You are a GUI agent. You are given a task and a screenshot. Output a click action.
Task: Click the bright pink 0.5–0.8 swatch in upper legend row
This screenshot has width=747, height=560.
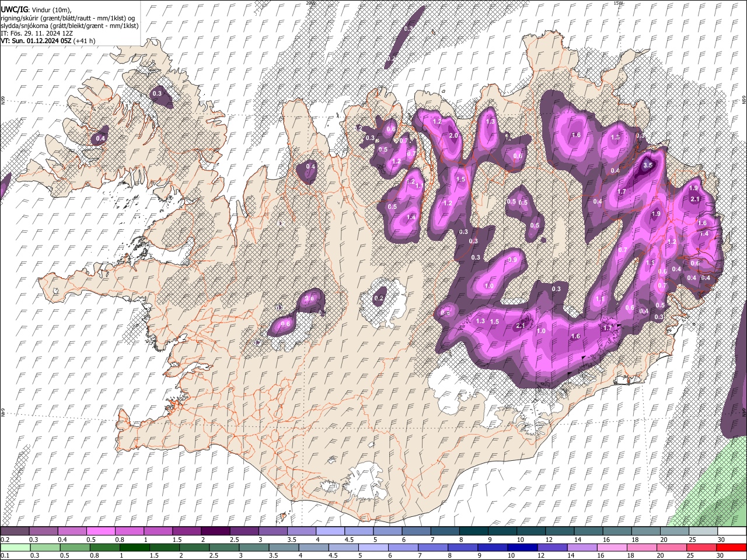pyautogui.click(x=100, y=531)
